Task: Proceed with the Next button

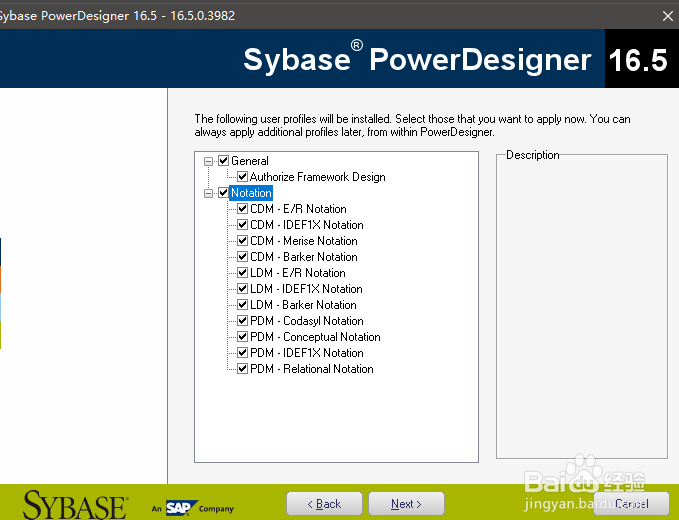Action: pos(406,504)
